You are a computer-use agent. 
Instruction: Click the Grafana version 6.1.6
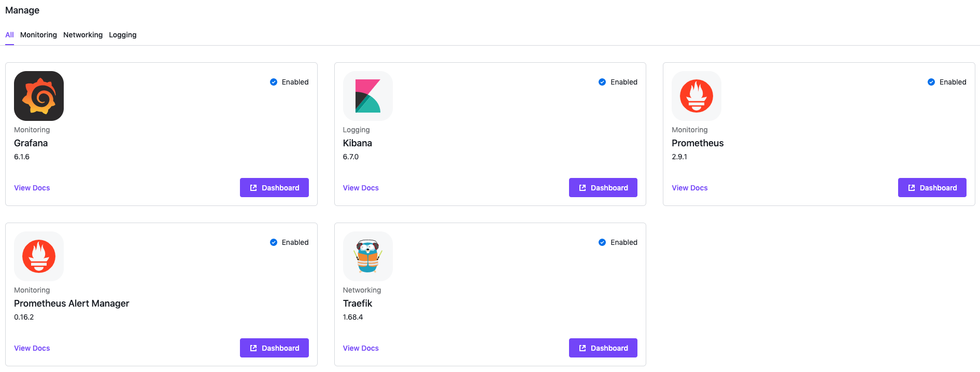click(x=22, y=157)
